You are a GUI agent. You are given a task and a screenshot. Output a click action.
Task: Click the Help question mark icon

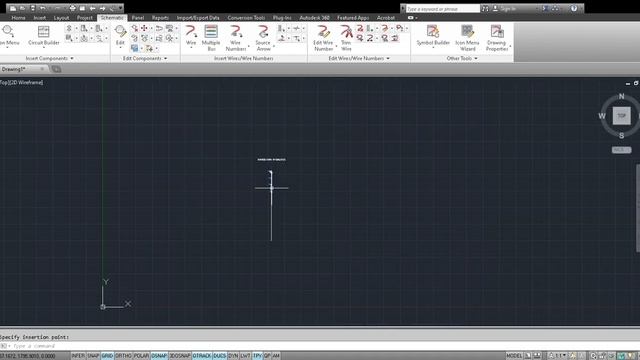(x=574, y=8)
